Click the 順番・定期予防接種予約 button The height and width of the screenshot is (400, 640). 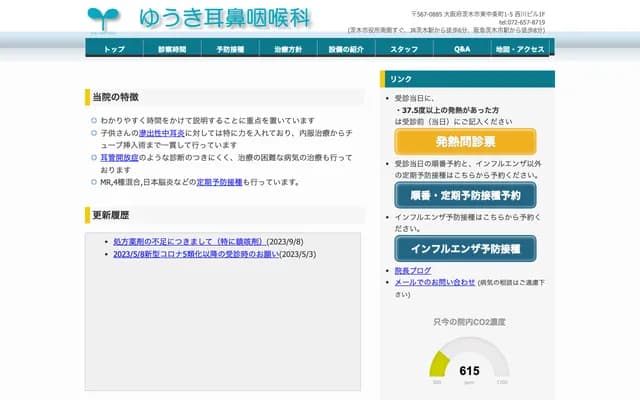(x=466, y=194)
